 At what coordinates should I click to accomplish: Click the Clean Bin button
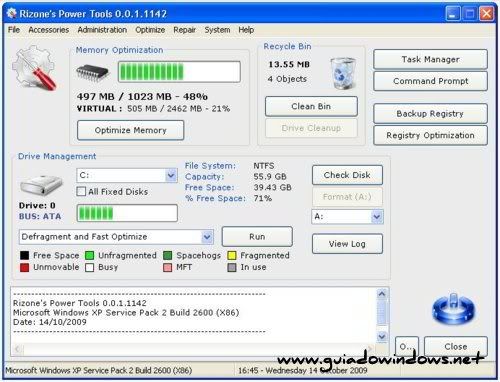tap(311, 106)
